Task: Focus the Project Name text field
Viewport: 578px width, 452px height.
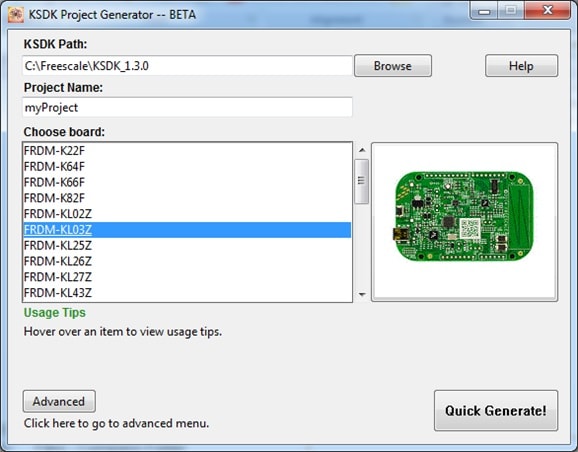Action: click(x=187, y=107)
